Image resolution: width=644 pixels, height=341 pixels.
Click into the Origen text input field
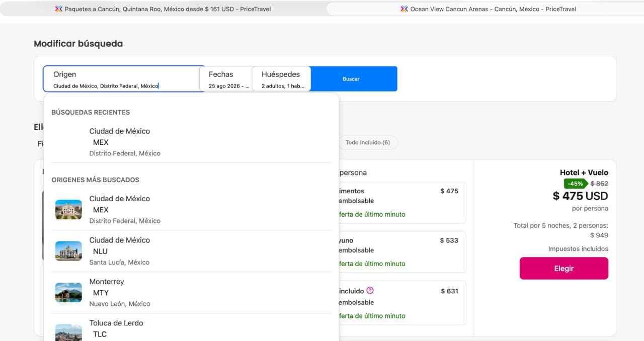click(x=124, y=79)
